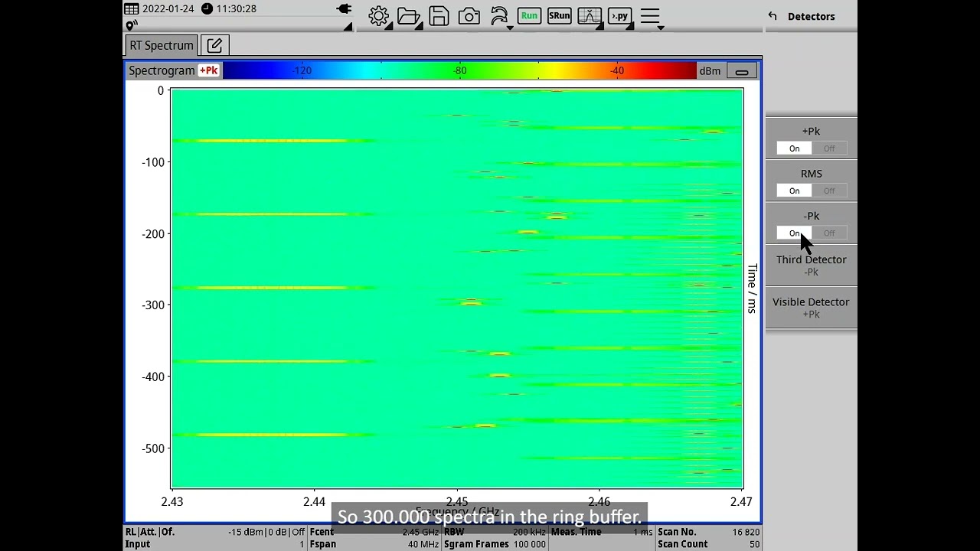Turn the RMS detector Off

pyautogui.click(x=829, y=191)
